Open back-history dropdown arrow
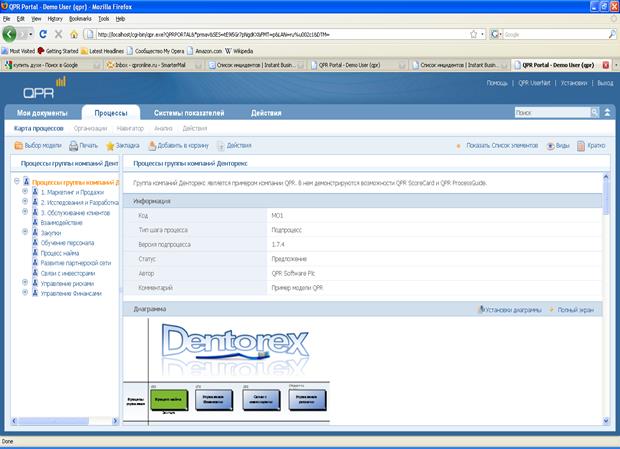Image resolution: width=620 pixels, height=449 pixels. pyautogui.click(x=30, y=34)
